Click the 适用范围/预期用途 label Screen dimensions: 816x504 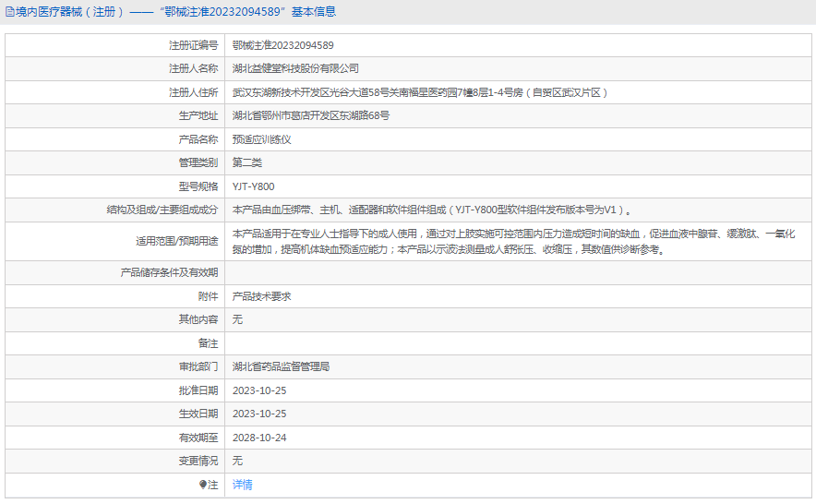177,241
